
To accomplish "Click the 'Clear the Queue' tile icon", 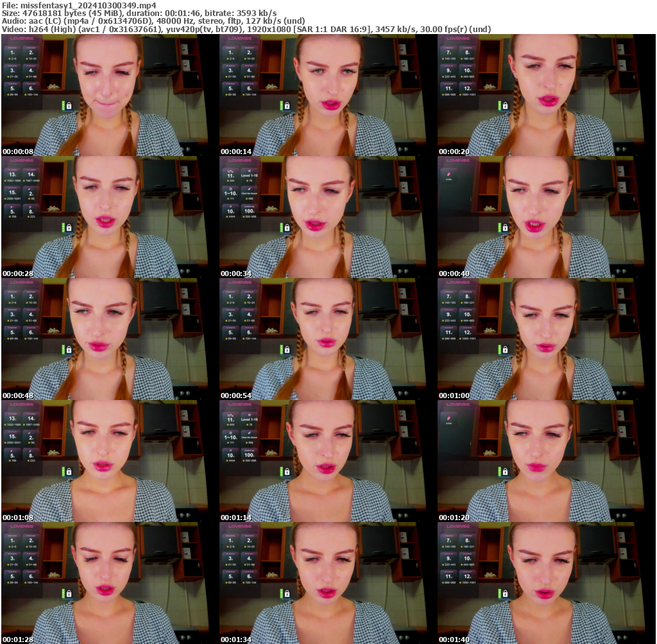I will (249, 189).
